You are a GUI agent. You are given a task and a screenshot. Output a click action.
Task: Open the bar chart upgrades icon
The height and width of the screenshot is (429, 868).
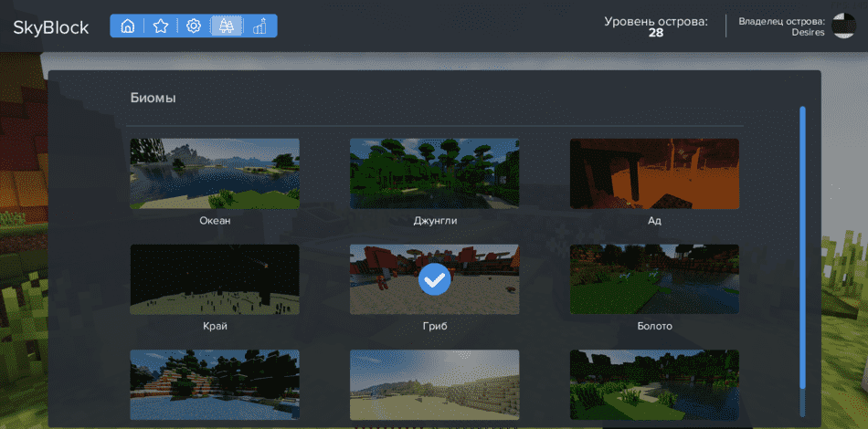(x=259, y=26)
